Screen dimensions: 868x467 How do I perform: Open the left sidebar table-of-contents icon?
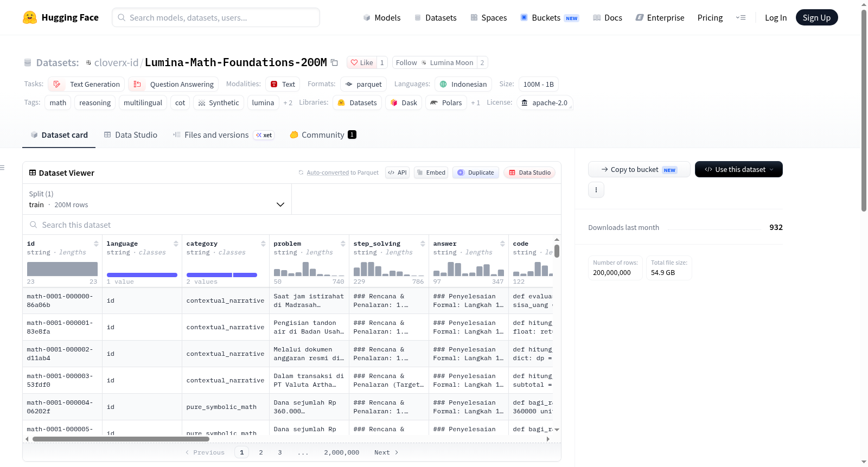[x=2, y=168]
